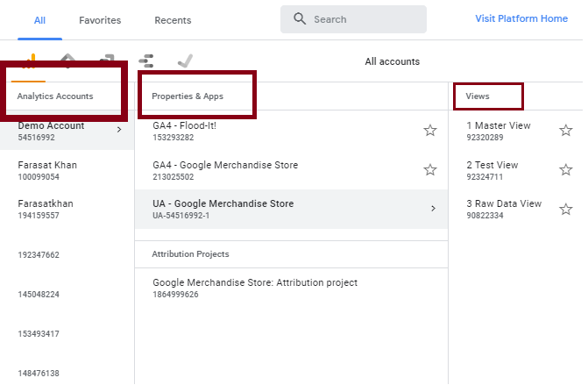The image size is (588, 392).
Task: Select the Farasat Khan account
Action: pos(67,170)
